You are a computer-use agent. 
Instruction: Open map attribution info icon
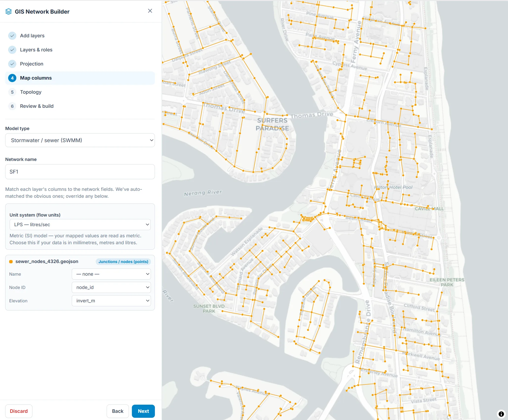click(x=501, y=414)
